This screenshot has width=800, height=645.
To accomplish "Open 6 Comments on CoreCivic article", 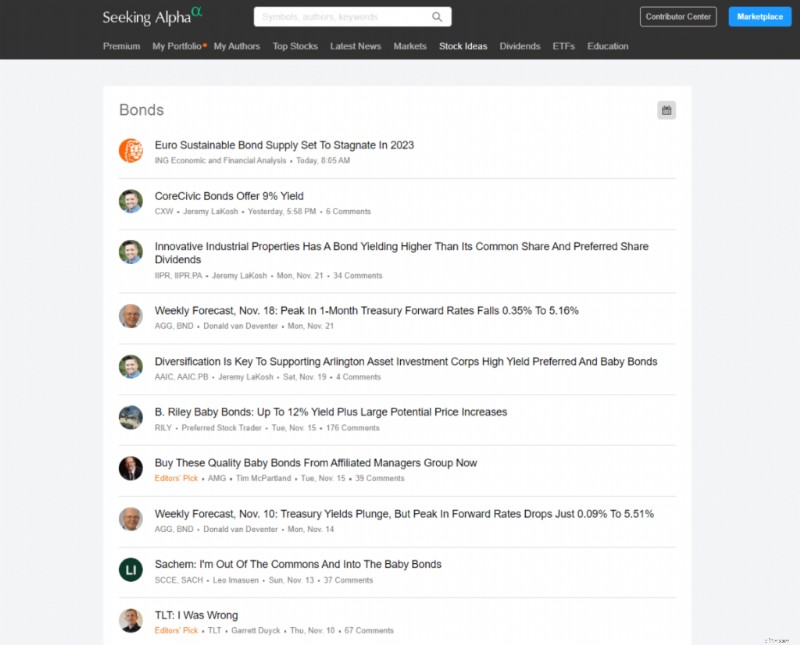I will [348, 212].
